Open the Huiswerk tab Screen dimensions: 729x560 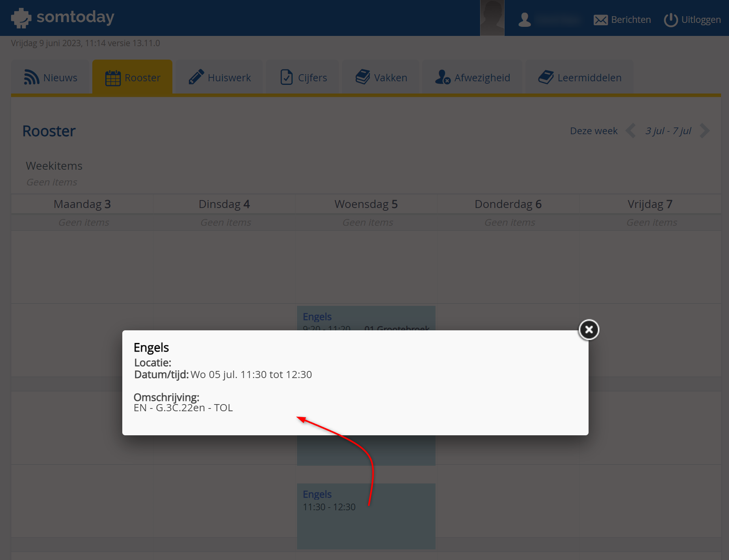[x=219, y=77]
